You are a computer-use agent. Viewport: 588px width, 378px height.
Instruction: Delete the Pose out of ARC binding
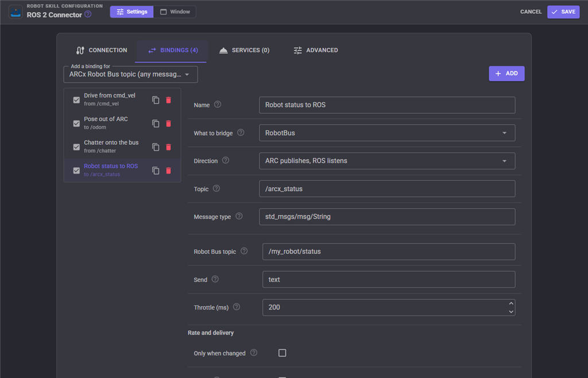click(x=168, y=124)
